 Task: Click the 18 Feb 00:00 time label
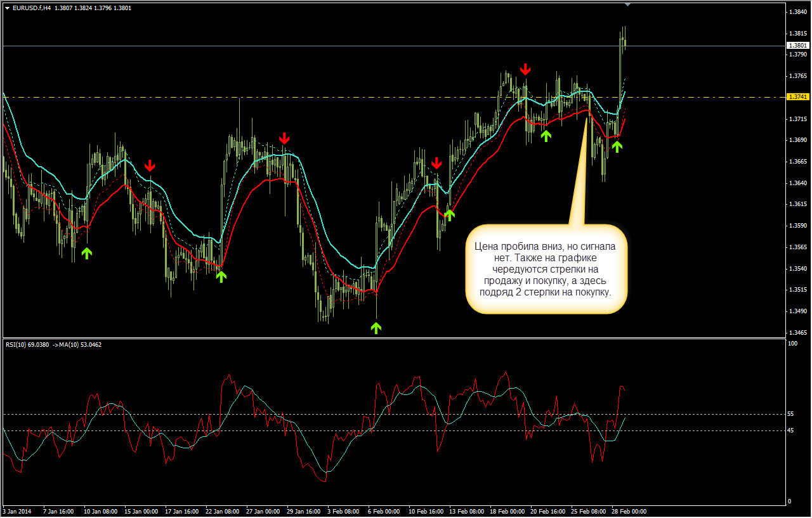tap(507, 511)
